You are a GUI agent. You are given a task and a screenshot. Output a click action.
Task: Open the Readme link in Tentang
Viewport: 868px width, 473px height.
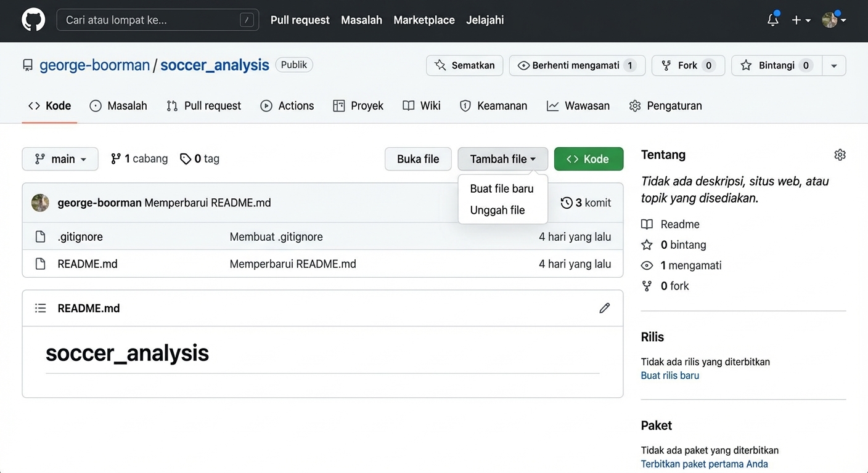tap(680, 224)
